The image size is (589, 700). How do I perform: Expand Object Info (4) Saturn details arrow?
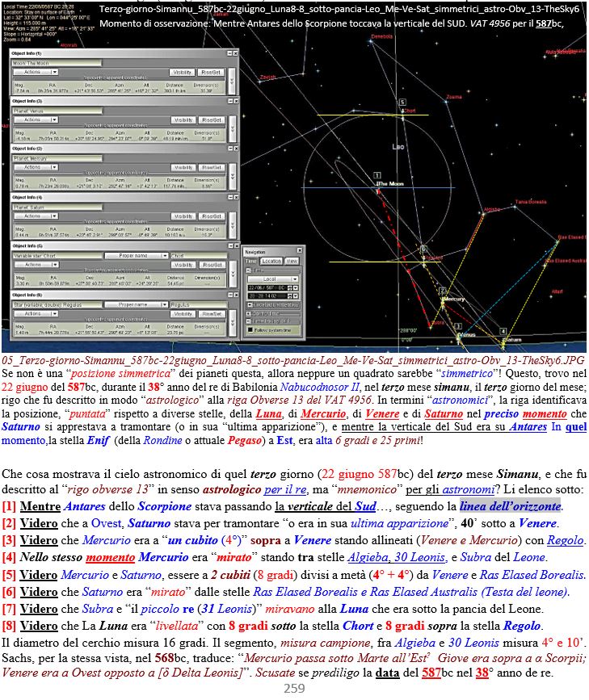point(233,226)
